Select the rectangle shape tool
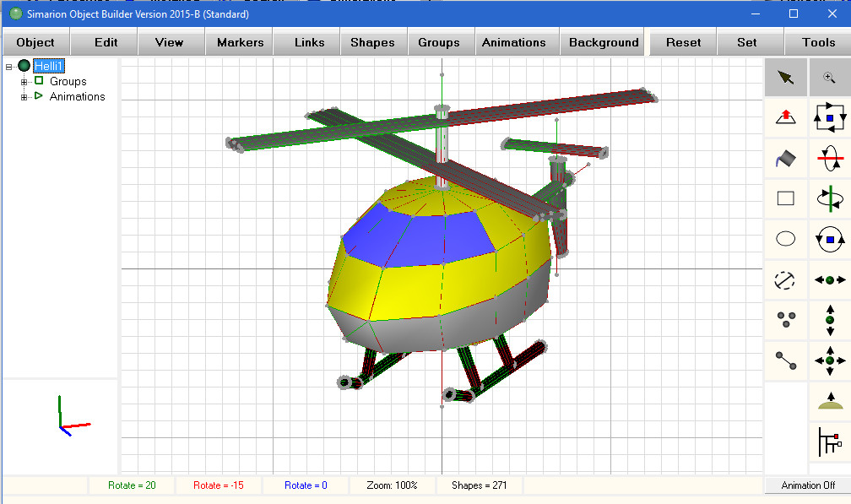This screenshot has width=851, height=504. click(x=785, y=198)
